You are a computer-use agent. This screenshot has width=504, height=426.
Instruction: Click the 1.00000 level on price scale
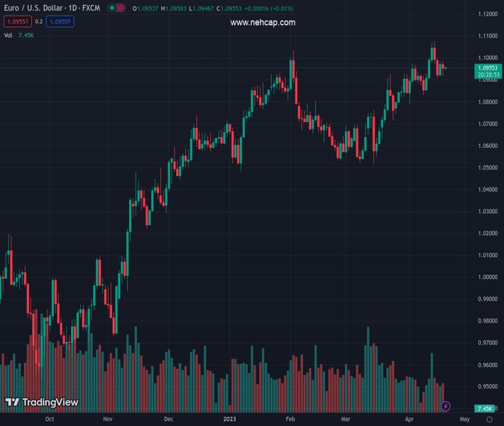click(487, 277)
